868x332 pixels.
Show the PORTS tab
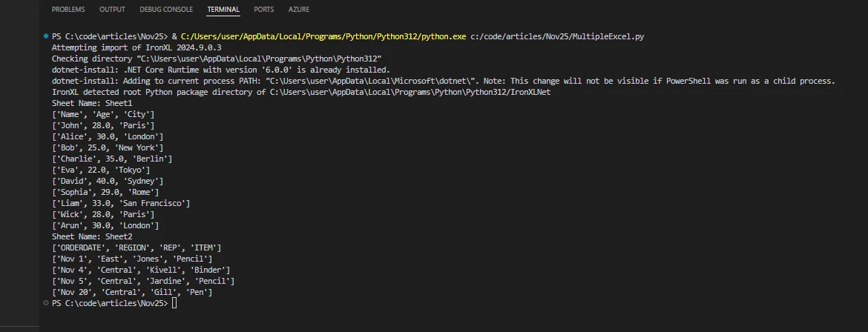click(263, 10)
